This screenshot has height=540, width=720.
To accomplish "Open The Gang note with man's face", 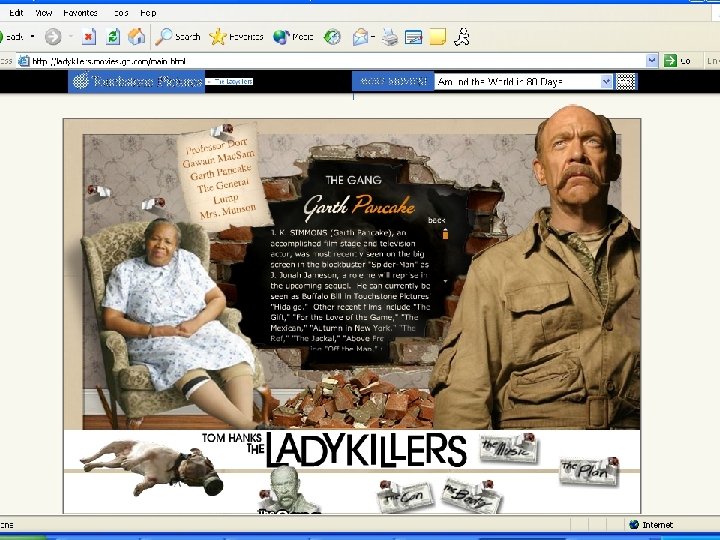I will 287,491.
